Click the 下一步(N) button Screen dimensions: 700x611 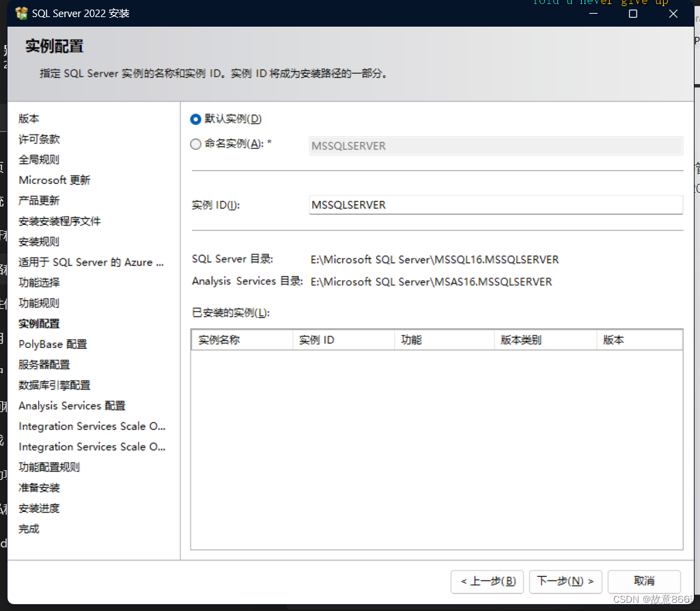pyautogui.click(x=565, y=582)
